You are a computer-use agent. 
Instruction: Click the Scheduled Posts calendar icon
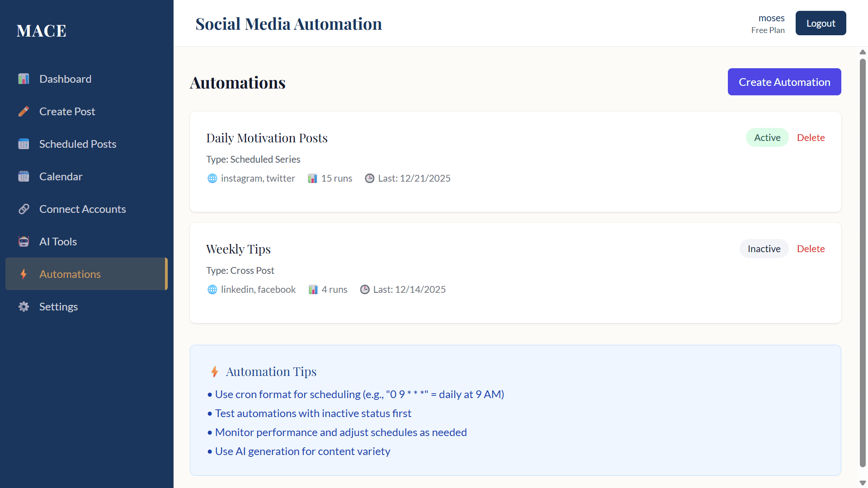[24, 144]
